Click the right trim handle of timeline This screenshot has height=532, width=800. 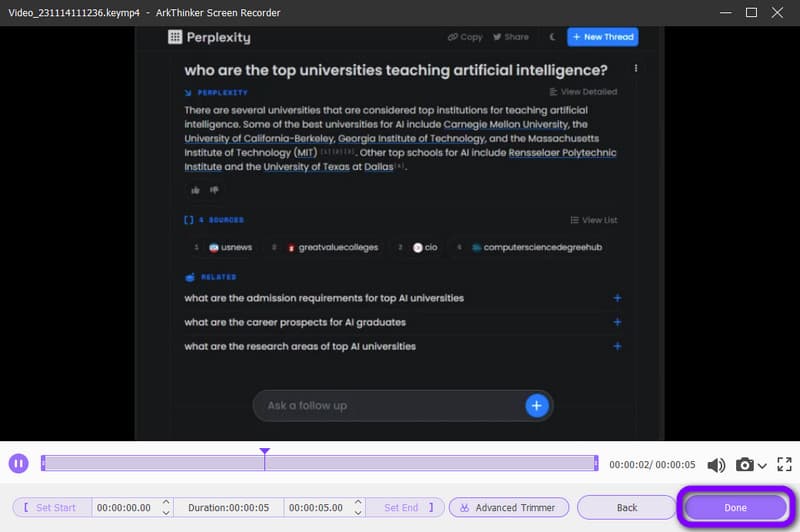click(x=596, y=463)
